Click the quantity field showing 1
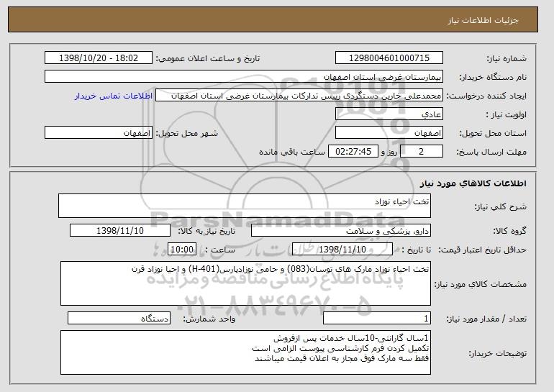 [377, 318]
